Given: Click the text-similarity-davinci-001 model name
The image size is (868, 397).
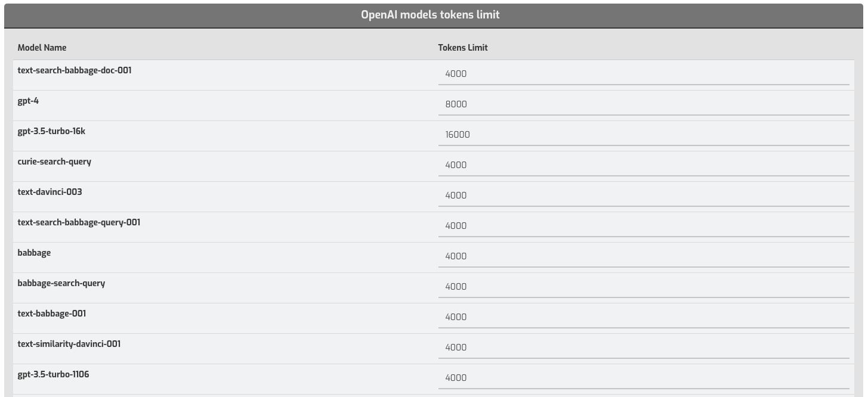Looking at the screenshot, I should point(69,344).
